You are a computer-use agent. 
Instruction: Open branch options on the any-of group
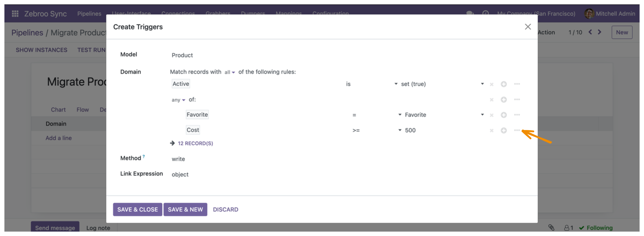[517, 99]
